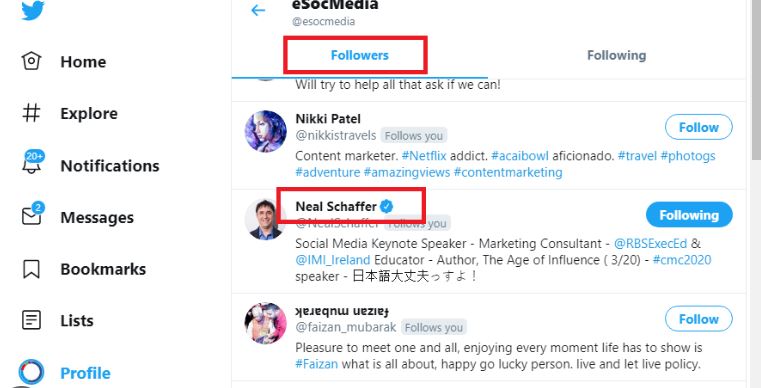Follow faizan_mubarak
The height and width of the screenshot is (388, 761).
click(698, 319)
